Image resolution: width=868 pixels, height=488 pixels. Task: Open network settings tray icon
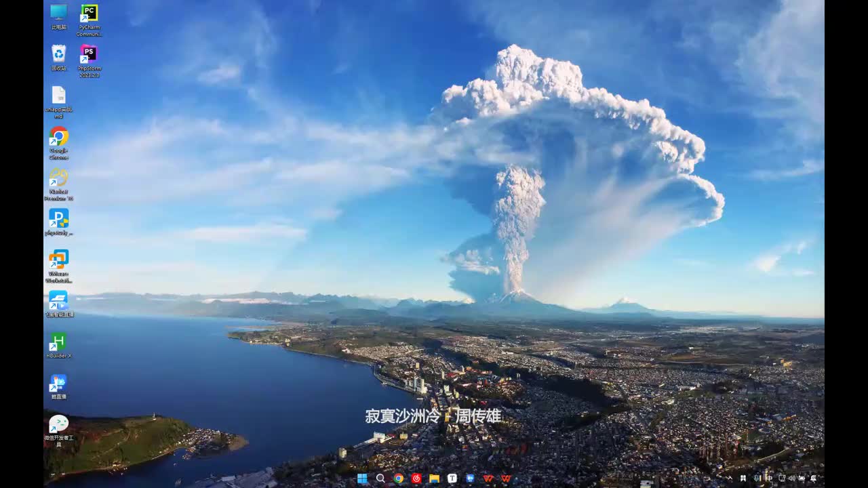tap(782, 478)
